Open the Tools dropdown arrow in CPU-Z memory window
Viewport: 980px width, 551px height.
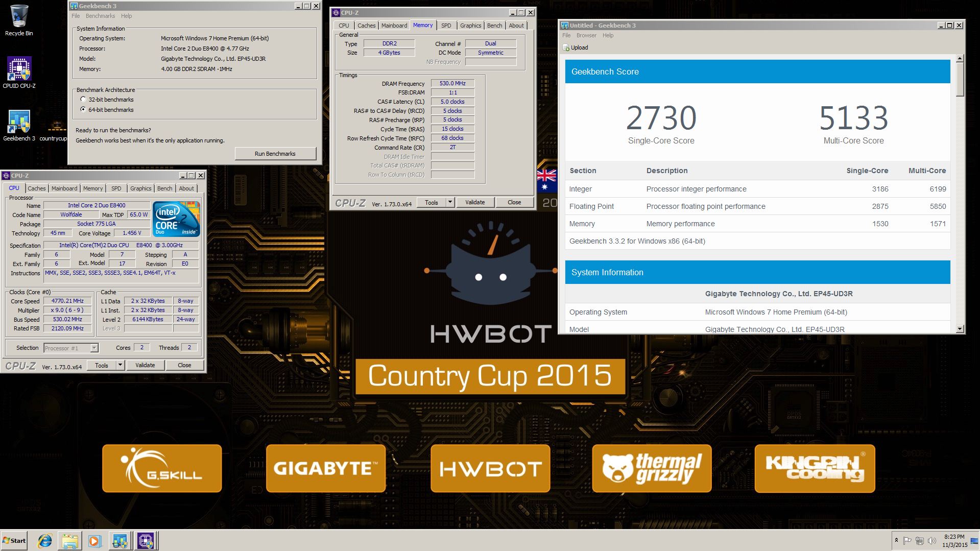coord(450,202)
